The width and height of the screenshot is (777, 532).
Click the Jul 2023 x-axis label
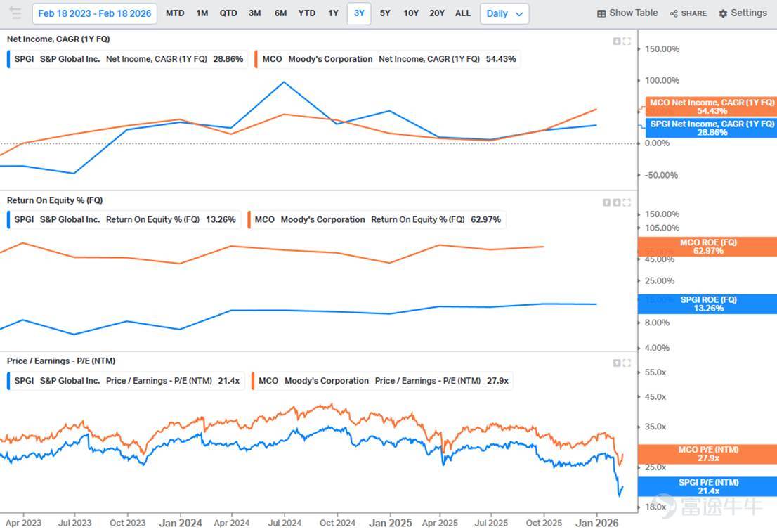[75, 523]
